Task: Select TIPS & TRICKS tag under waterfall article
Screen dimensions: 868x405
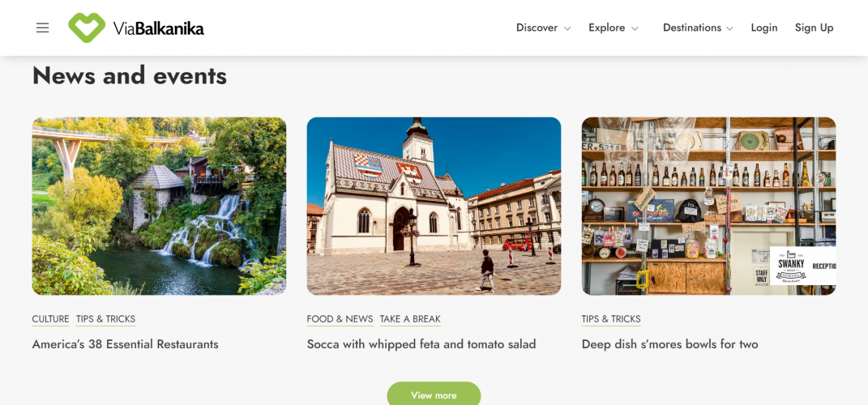Action: [105, 319]
